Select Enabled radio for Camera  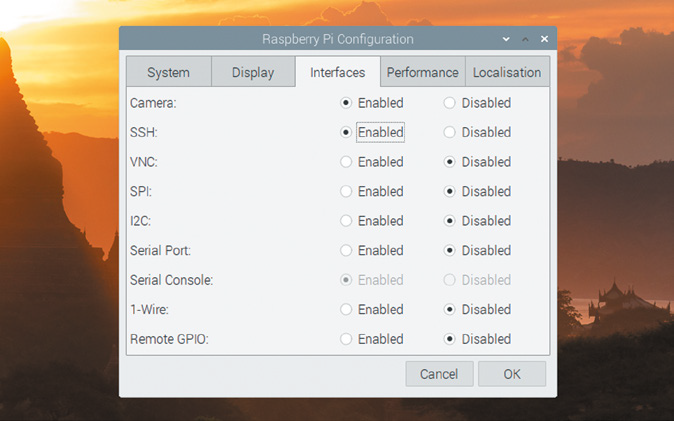coord(346,103)
